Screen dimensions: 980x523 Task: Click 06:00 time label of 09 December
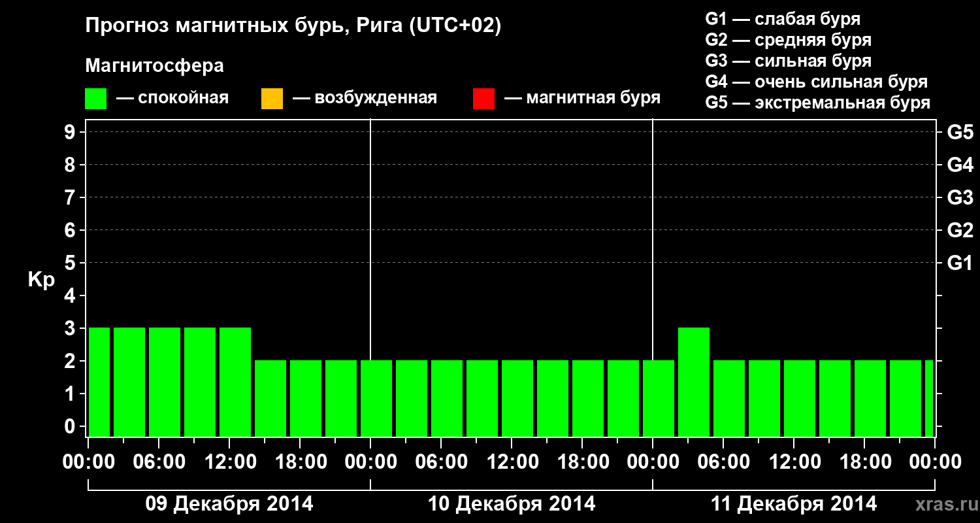(x=159, y=462)
